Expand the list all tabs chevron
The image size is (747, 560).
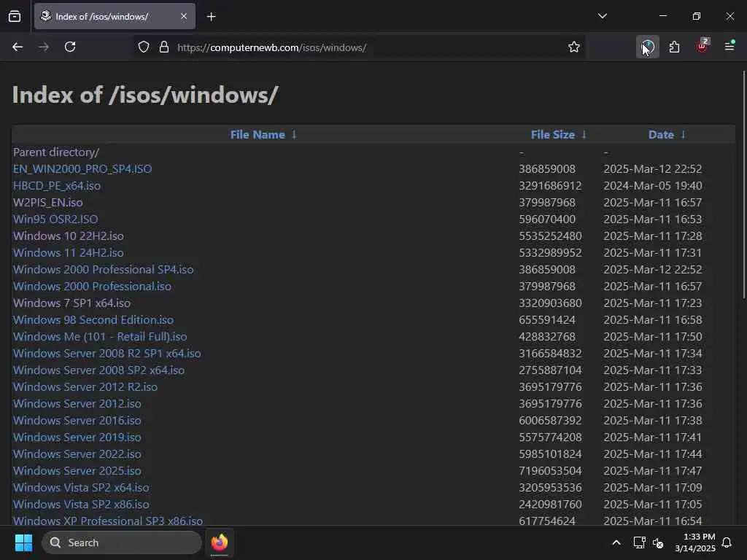tap(603, 16)
